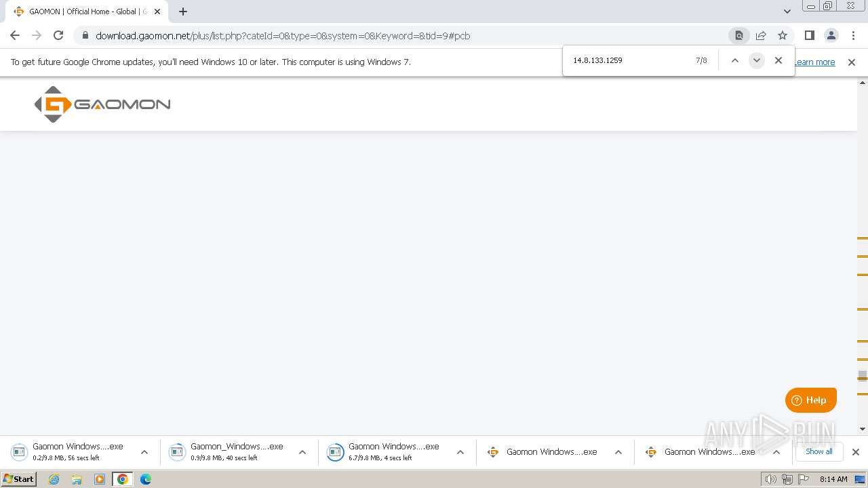Open the orange Help button
Viewport: 868px width, 488px height.
point(811,400)
